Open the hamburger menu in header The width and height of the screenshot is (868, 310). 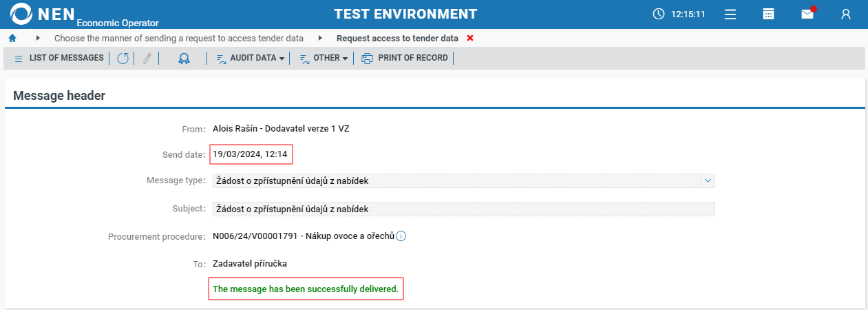[730, 14]
